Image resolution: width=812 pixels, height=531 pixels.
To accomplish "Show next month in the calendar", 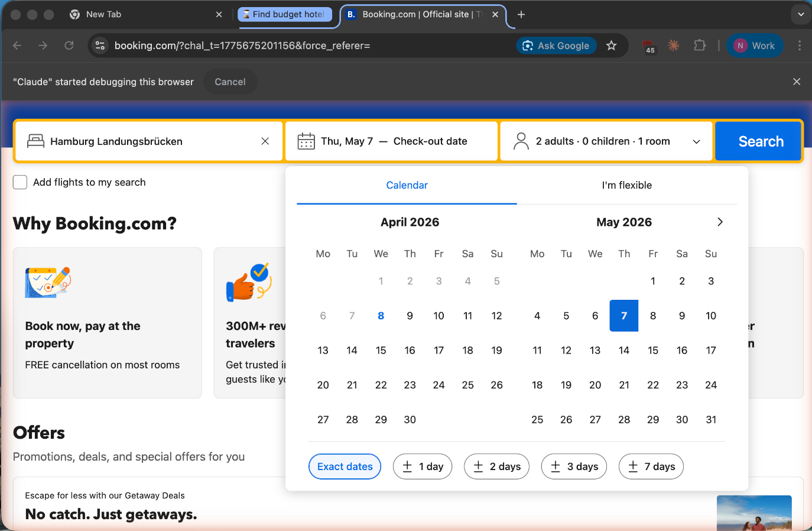I will [x=720, y=222].
